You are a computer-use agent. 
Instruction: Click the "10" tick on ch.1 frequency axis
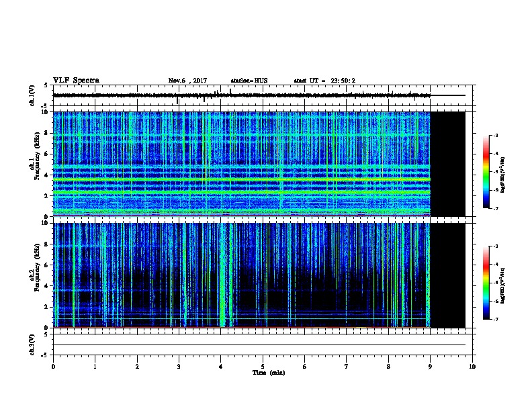coord(44,112)
